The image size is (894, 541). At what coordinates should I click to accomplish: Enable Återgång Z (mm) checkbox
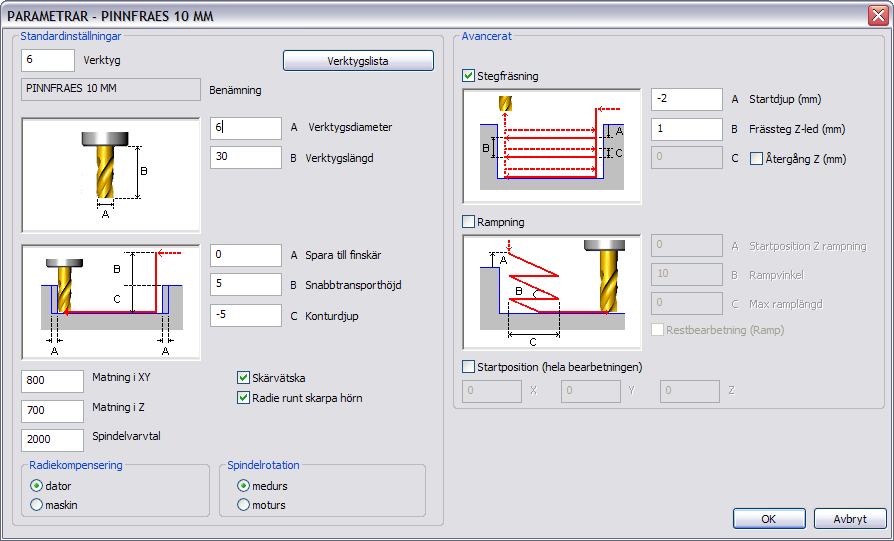tap(756, 158)
